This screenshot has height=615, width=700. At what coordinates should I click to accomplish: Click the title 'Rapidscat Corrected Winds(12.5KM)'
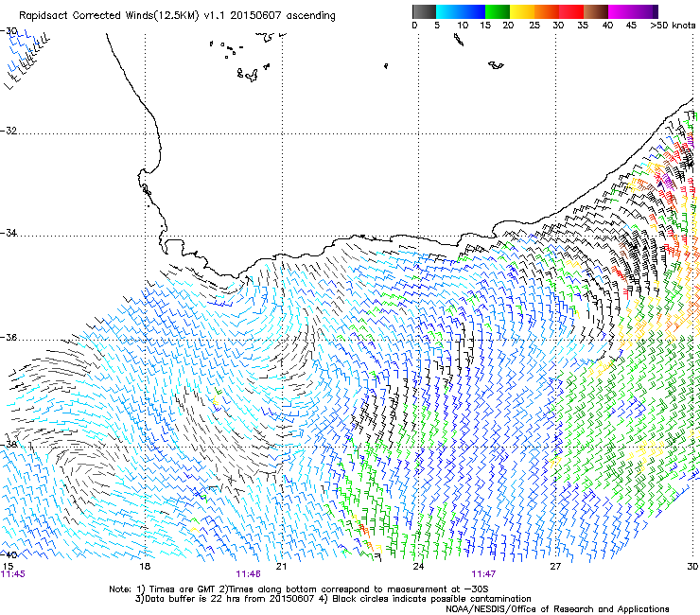[x=109, y=16]
